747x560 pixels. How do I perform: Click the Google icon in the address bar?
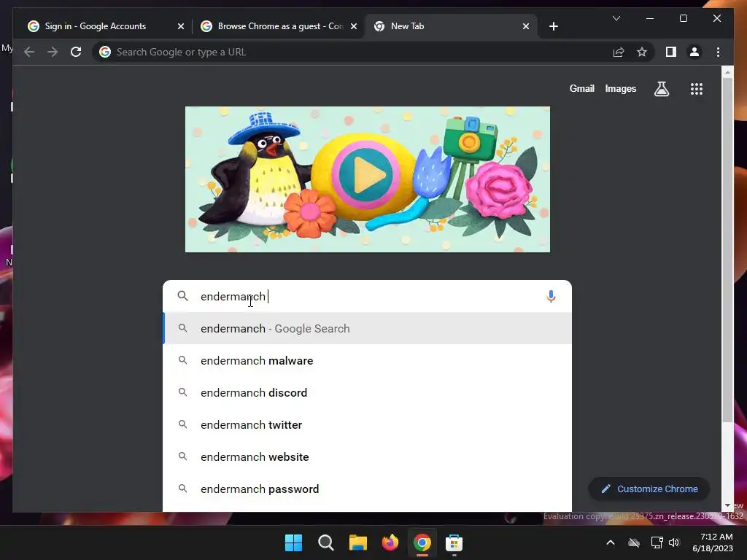pos(105,52)
